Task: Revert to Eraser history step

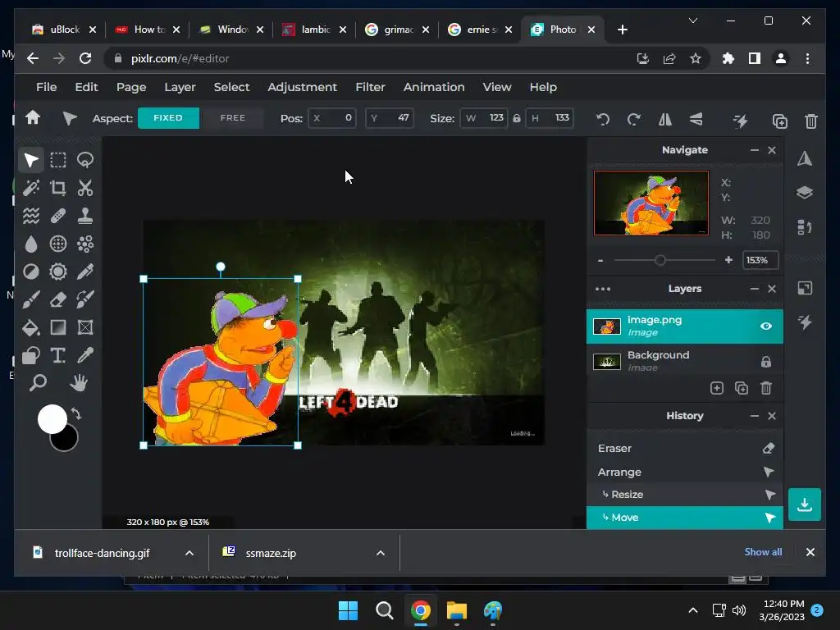Action: point(685,449)
